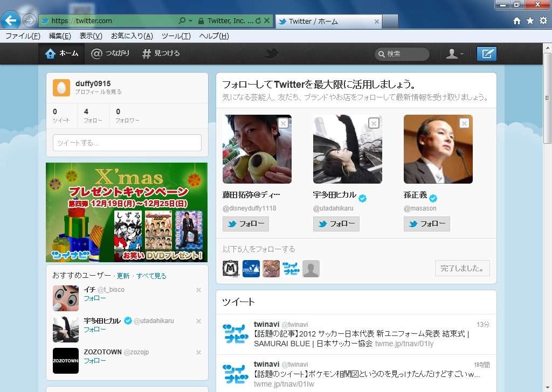Image resolution: width=552 pixels, height=392 pixels.
Task: Open the compose new tweet icon
Action: 487,53
